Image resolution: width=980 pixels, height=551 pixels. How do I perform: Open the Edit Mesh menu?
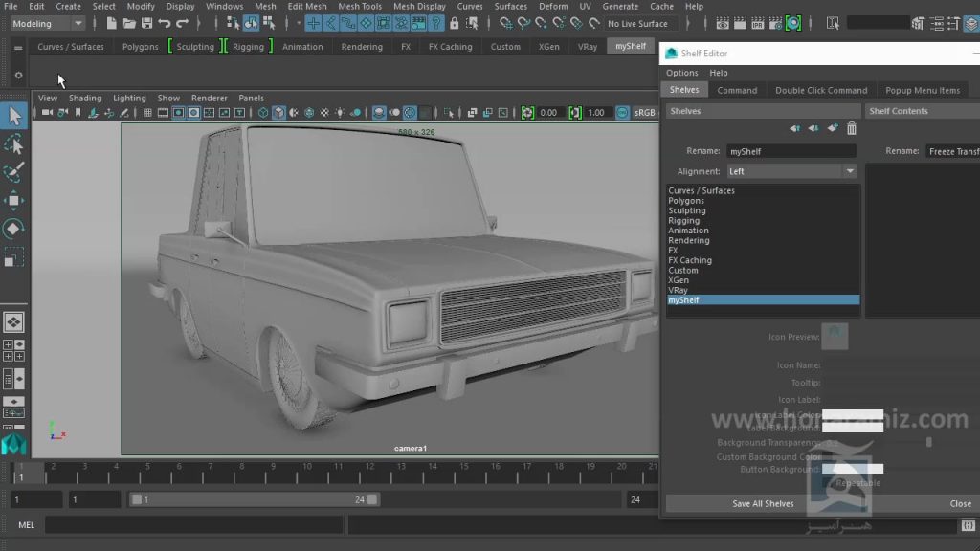tap(307, 7)
